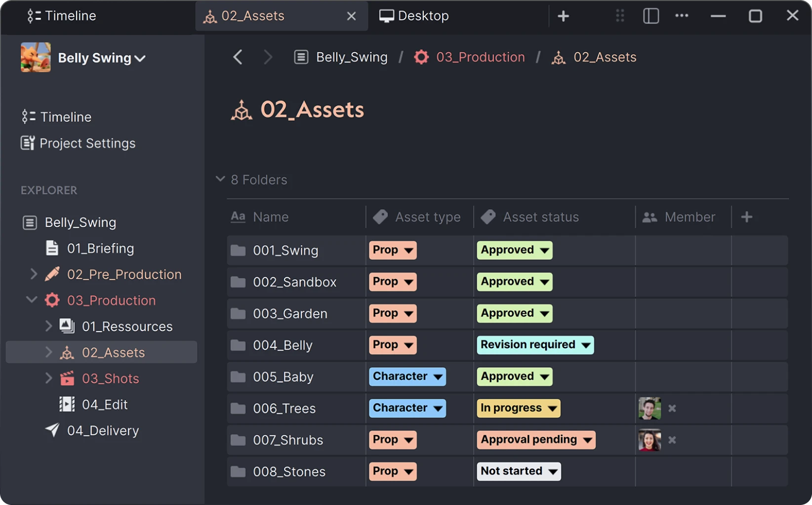Open the 01_Briefing item in the explorer
Viewport: 812px width, 505px height.
coord(100,249)
